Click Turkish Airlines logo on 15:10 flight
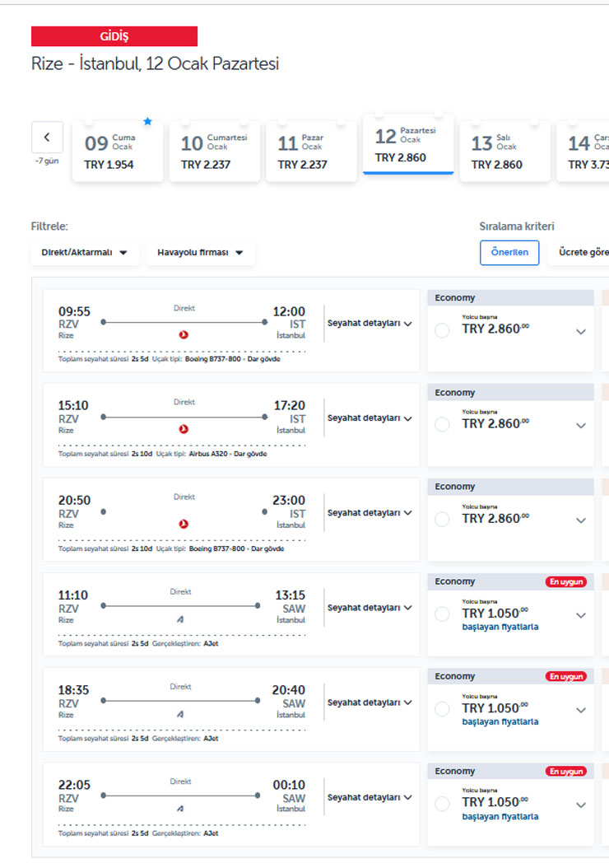Image resolution: width=609 pixels, height=868 pixels. pyautogui.click(x=184, y=429)
